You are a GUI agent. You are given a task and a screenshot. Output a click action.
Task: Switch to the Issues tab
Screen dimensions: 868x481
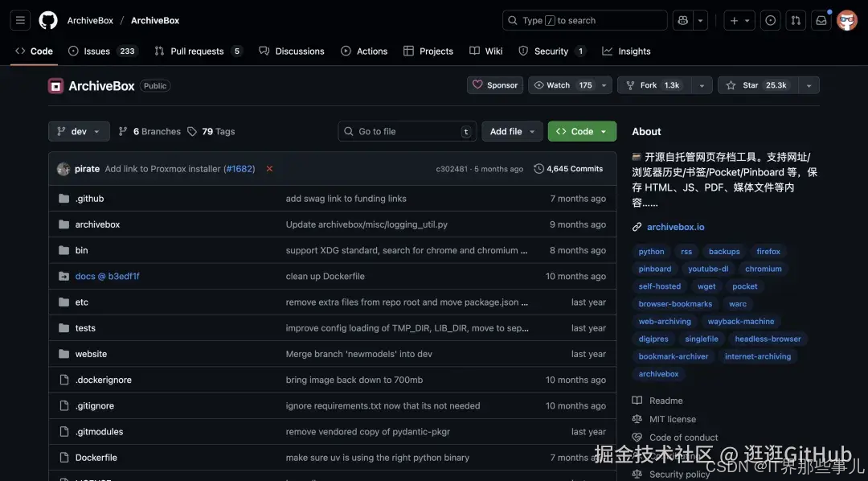pos(103,51)
